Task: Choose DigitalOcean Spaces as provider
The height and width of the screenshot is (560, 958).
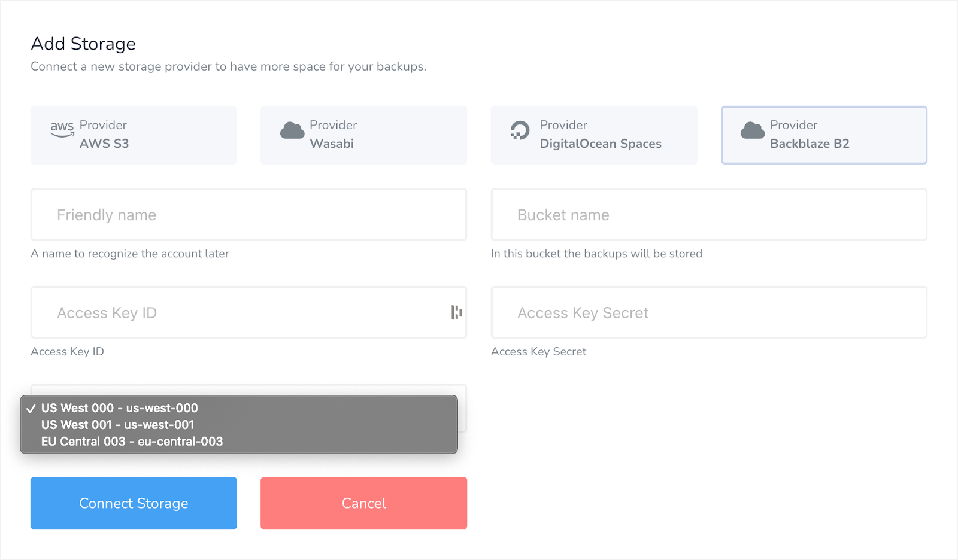Action: click(x=594, y=135)
